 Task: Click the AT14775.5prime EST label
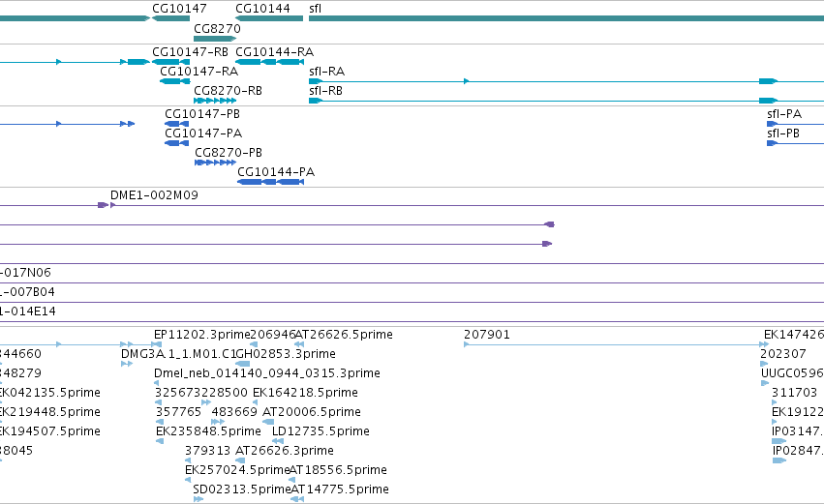340,489
